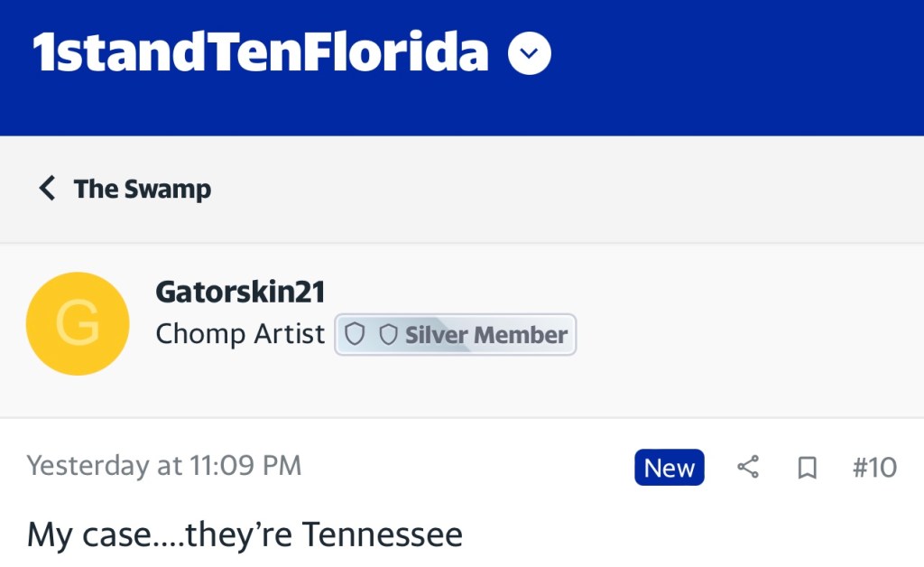Click the second shield icon beside Silver Member
Image resolution: width=924 pixels, height=567 pixels.
[x=388, y=335]
